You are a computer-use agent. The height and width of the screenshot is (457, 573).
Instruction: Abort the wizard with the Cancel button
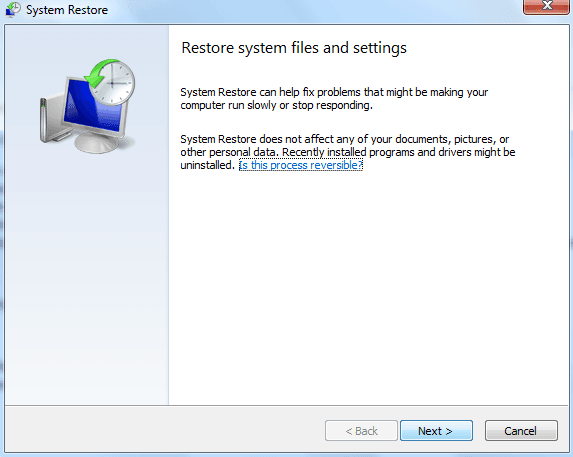[x=521, y=431]
